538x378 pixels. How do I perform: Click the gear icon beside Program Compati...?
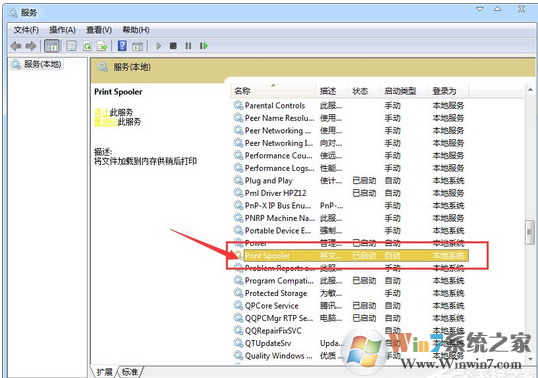(238, 280)
